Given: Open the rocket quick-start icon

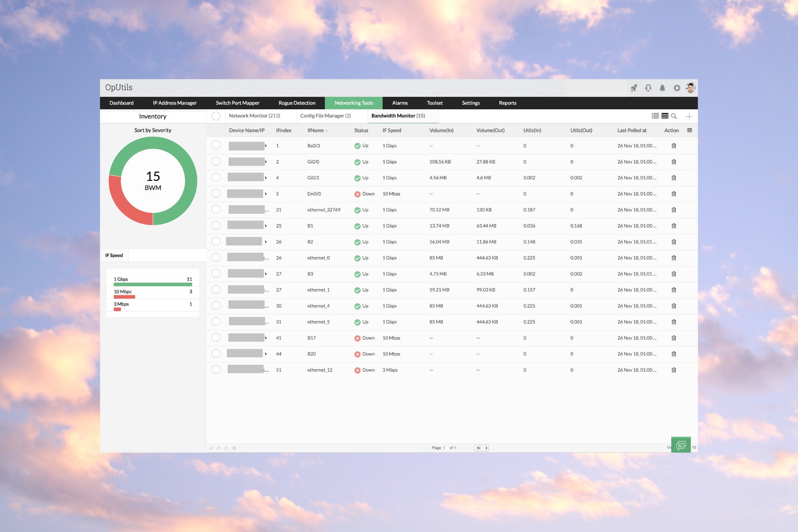Looking at the screenshot, I should tap(634, 88).
